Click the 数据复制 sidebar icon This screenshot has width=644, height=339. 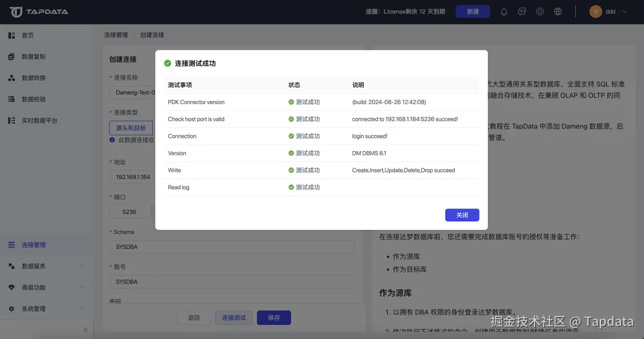[12, 57]
